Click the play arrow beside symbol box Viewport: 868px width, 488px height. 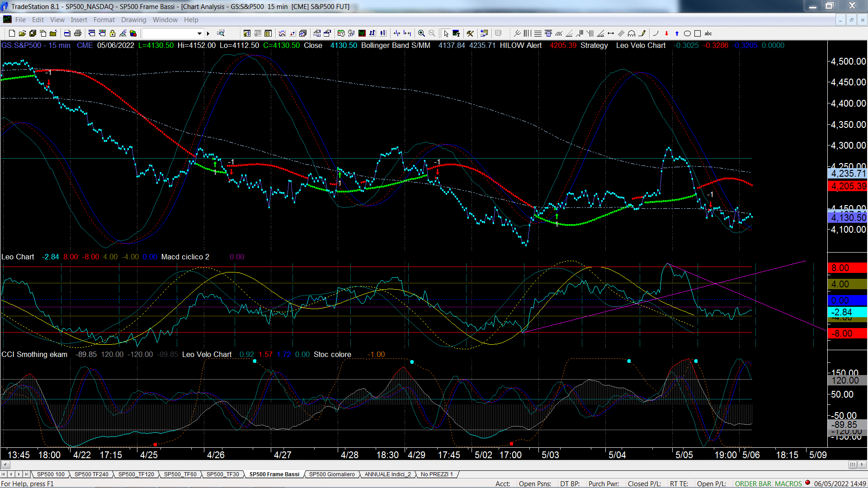coord(208,33)
